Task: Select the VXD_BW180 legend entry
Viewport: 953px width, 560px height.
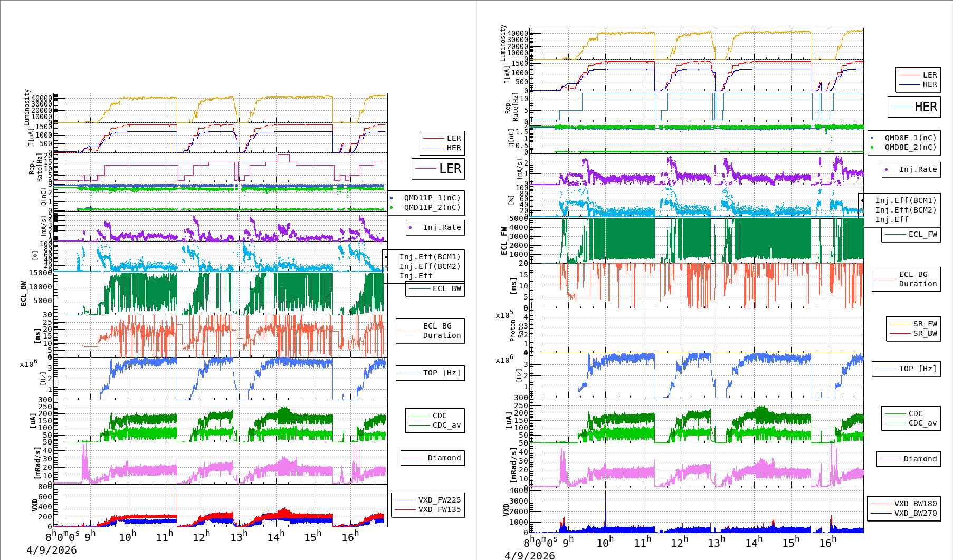Action: click(915, 504)
